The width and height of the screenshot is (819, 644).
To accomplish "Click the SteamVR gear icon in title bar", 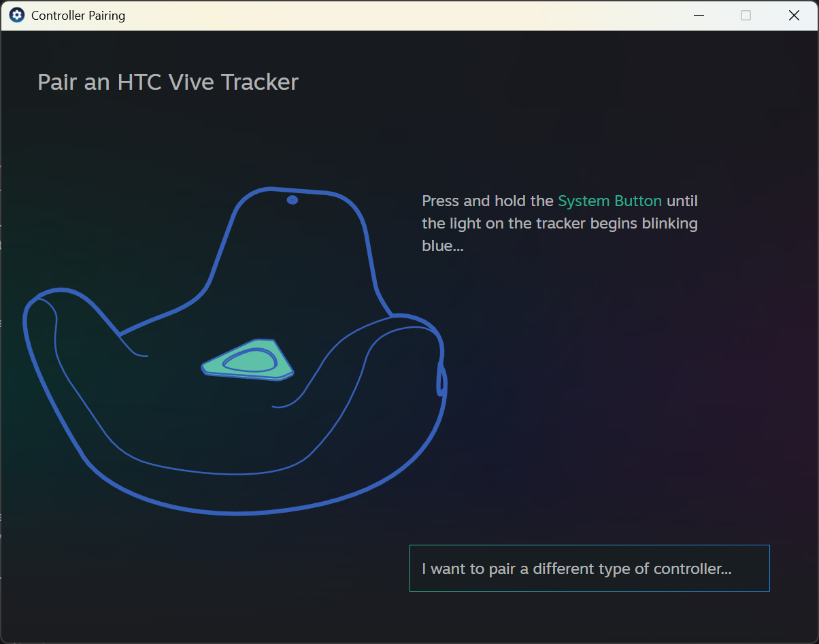I will (17, 15).
